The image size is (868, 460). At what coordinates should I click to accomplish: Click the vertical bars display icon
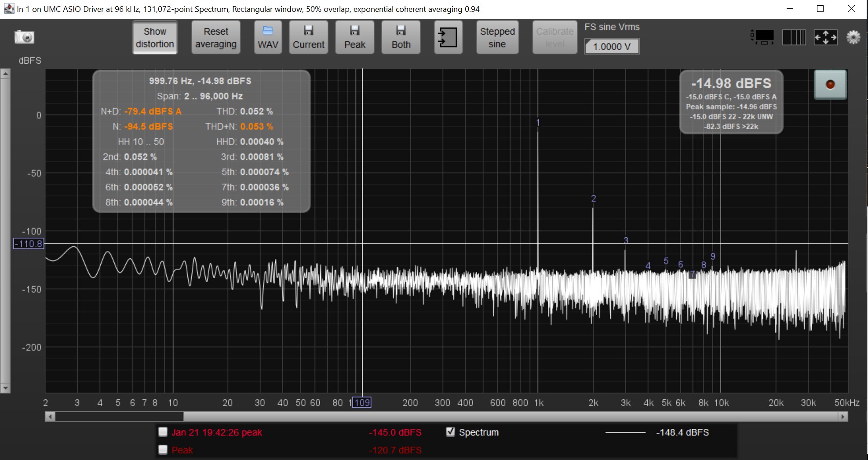794,37
